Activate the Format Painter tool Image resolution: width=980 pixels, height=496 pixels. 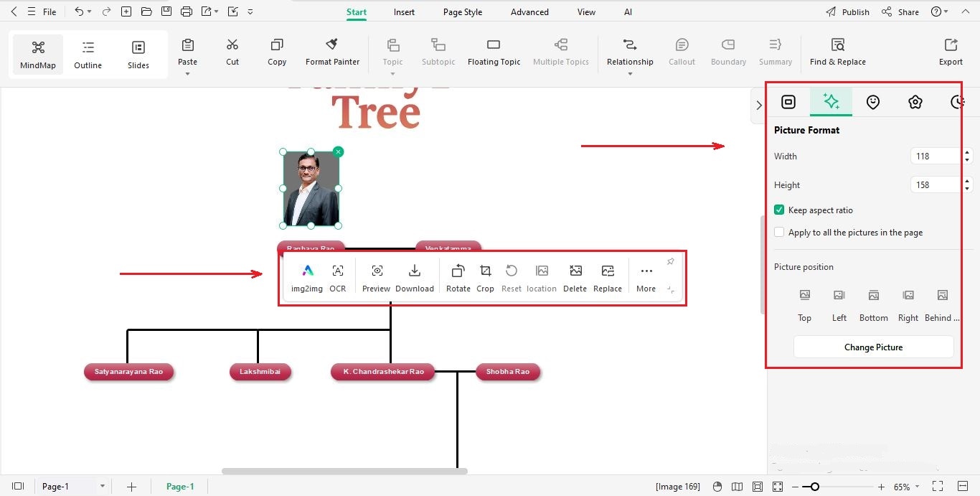[332, 52]
